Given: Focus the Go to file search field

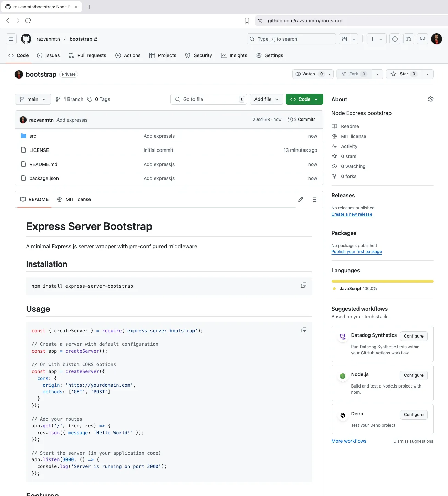Looking at the screenshot, I should point(208,99).
